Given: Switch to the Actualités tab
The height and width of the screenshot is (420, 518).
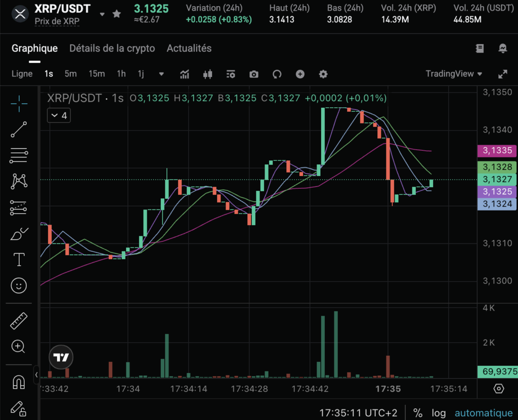Looking at the screenshot, I should [x=189, y=48].
